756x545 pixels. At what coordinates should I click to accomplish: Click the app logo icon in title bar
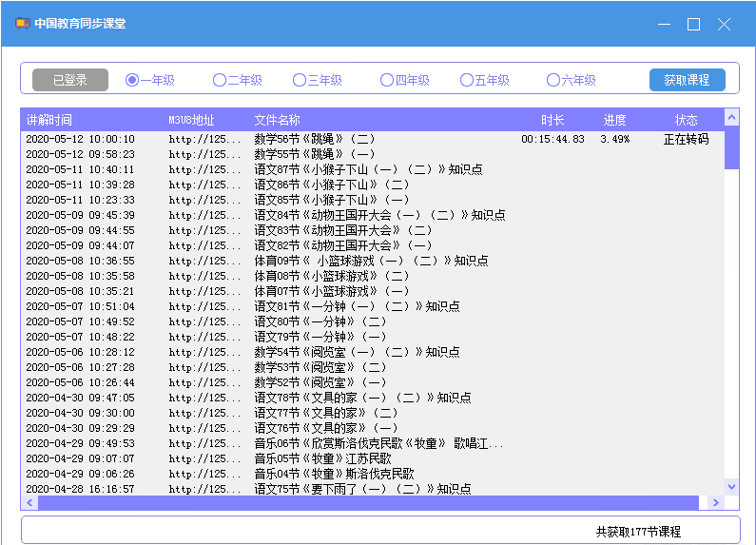click(22, 23)
